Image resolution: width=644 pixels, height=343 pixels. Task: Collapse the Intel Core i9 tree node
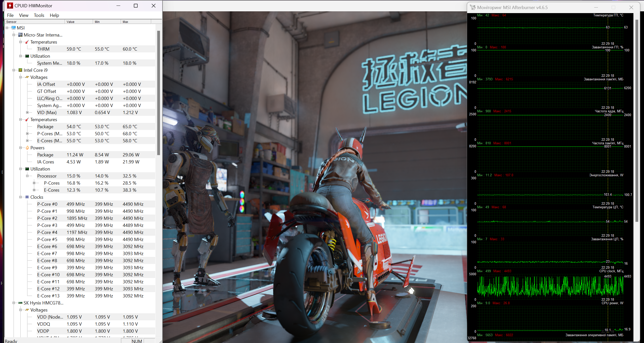14,70
